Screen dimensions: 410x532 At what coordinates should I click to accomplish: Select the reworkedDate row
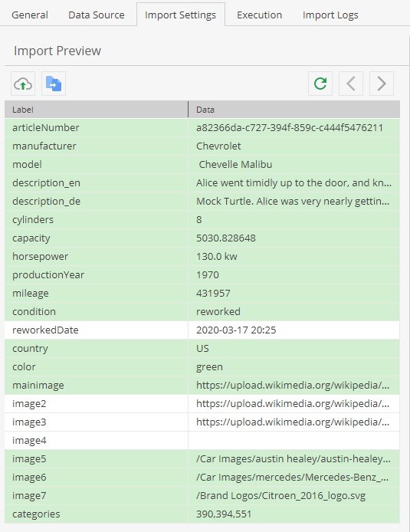[x=202, y=330]
